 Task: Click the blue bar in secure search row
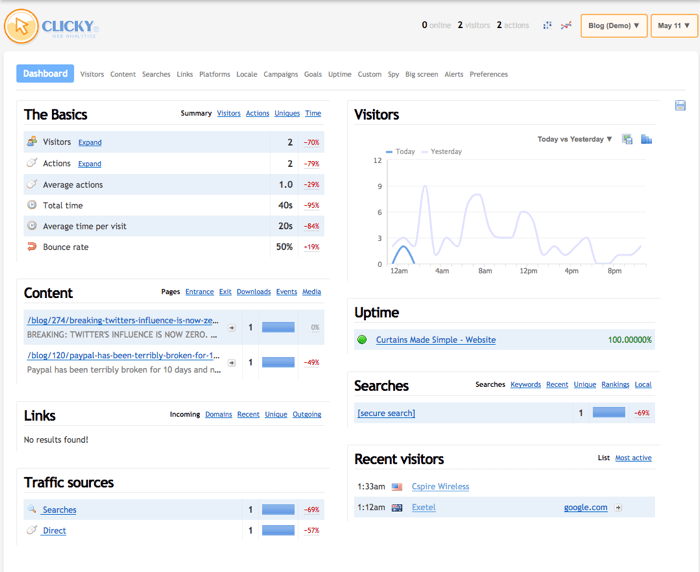pyautogui.click(x=608, y=413)
